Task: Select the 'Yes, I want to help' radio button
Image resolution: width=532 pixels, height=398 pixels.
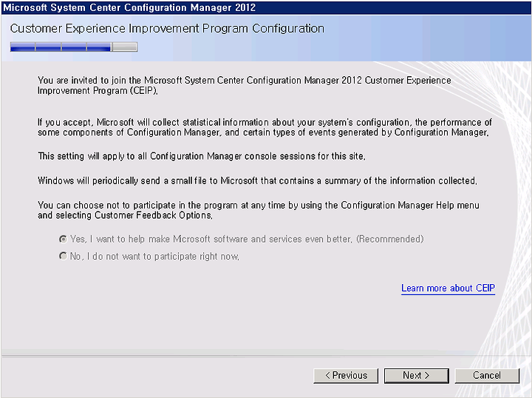Action: (x=63, y=239)
